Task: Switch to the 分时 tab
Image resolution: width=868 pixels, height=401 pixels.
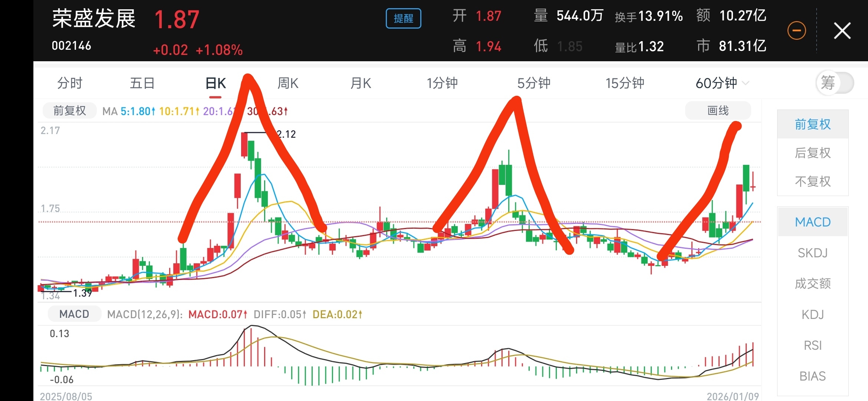Action: coord(70,83)
